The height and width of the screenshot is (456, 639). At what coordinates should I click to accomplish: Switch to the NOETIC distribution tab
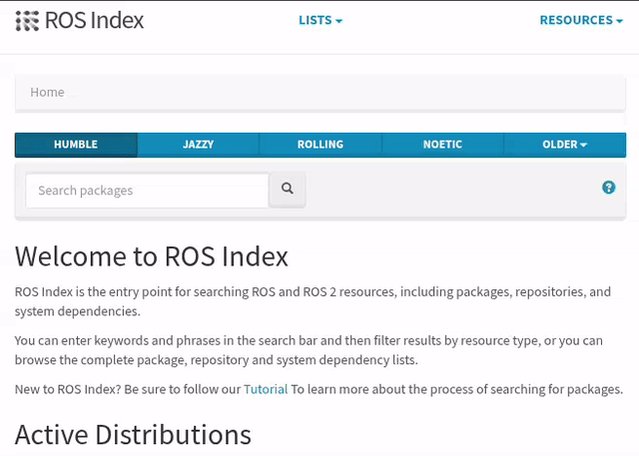tap(443, 145)
